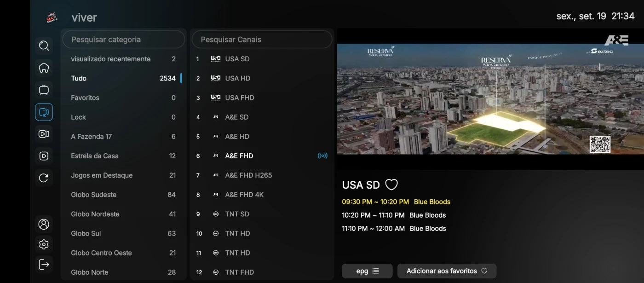Viewport: 644px width, 283px height.
Task: Click the date and time display
Action: (x=595, y=16)
